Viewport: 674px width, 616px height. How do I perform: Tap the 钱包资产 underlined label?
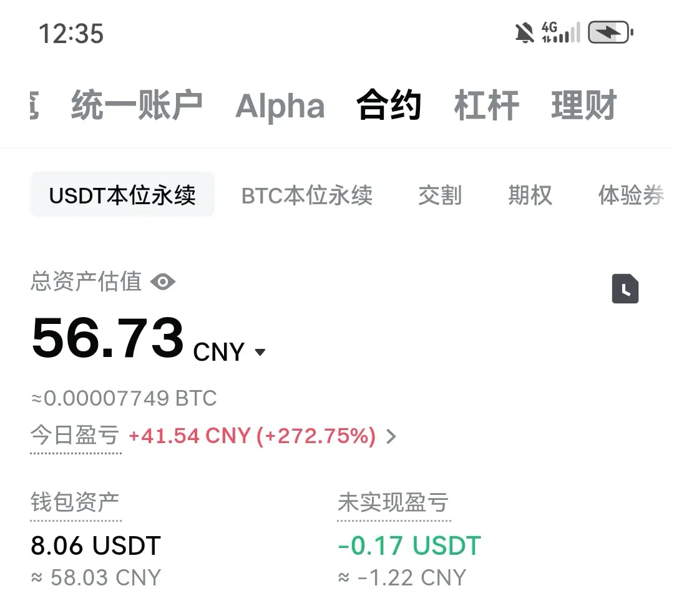click(76, 503)
